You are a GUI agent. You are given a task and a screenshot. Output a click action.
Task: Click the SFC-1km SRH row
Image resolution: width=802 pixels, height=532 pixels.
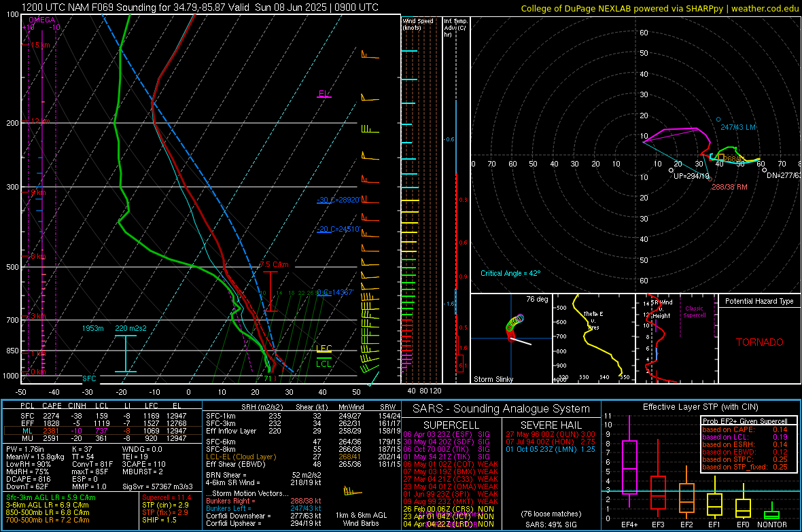303,416
